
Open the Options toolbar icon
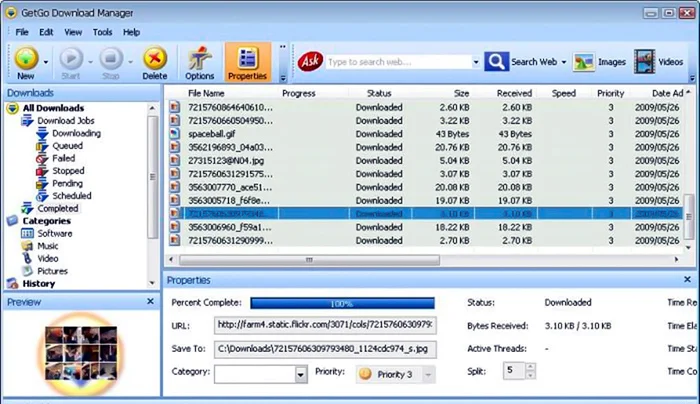pos(200,58)
